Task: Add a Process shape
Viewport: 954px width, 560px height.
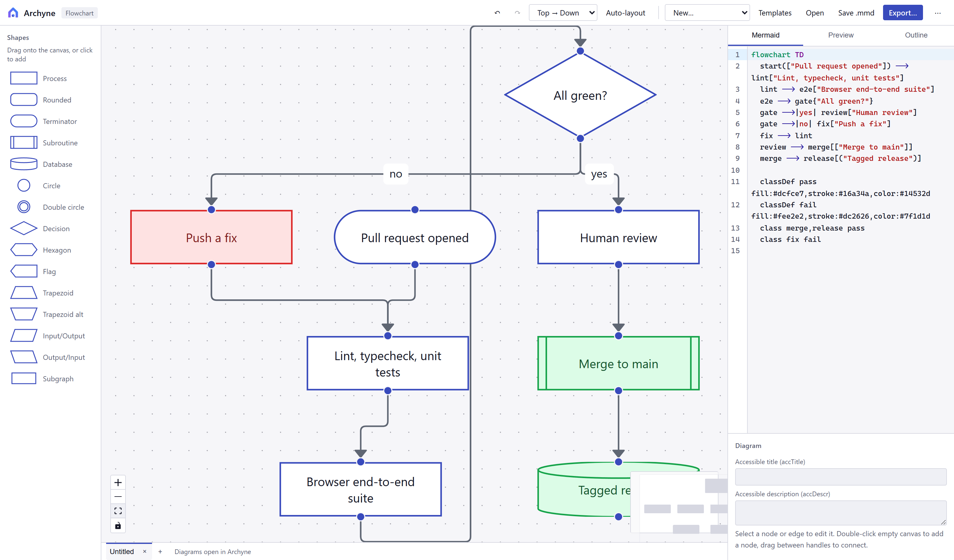Action: pos(50,78)
